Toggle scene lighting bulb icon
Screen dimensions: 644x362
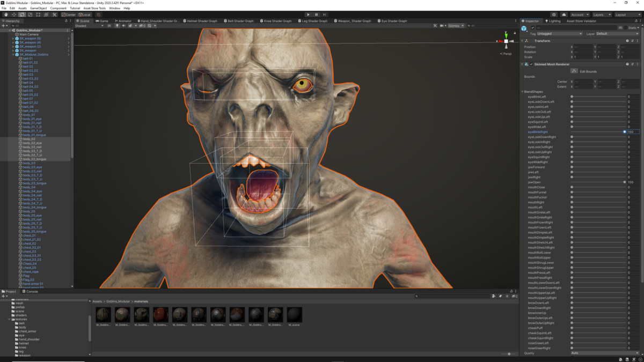[x=118, y=25]
